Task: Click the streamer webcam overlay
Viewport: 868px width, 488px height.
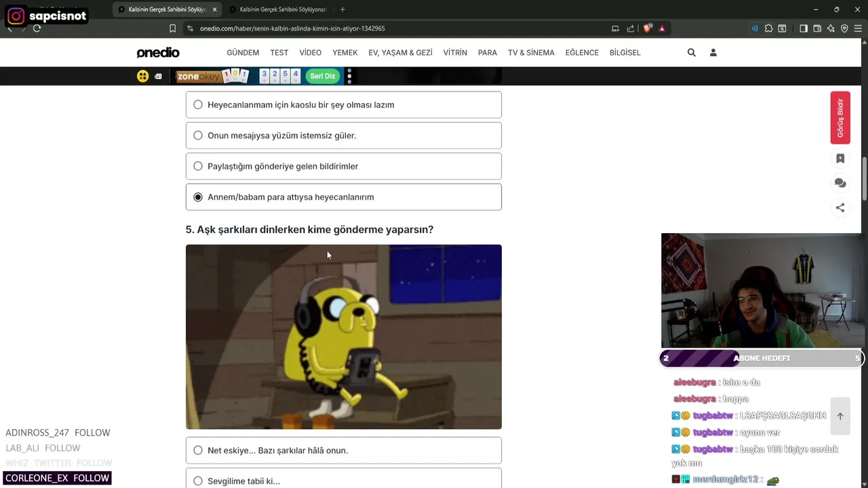Action: 762,291
